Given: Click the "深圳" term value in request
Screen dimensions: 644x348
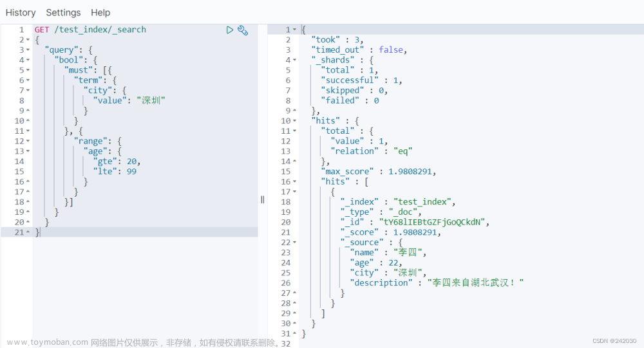Looking at the screenshot, I should pos(151,100).
